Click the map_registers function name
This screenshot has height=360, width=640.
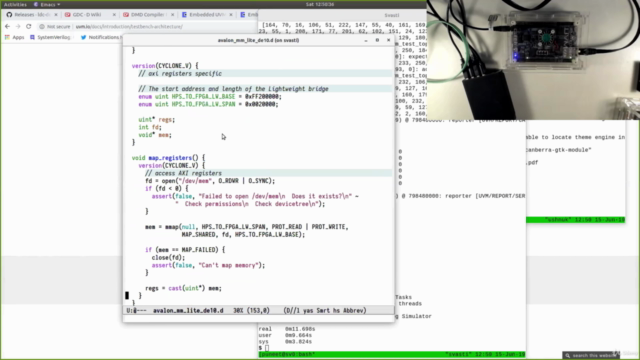[x=170, y=158]
